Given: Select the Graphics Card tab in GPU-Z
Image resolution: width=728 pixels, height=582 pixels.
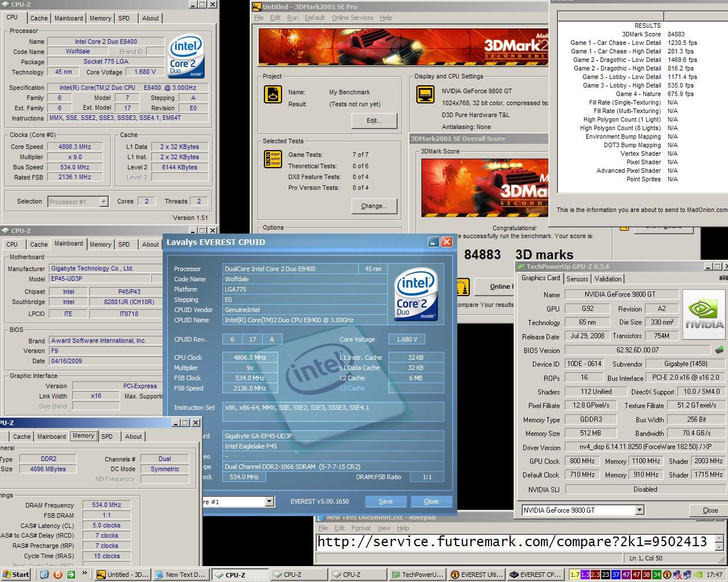Looking at the screenshot, I should point(540,278).
